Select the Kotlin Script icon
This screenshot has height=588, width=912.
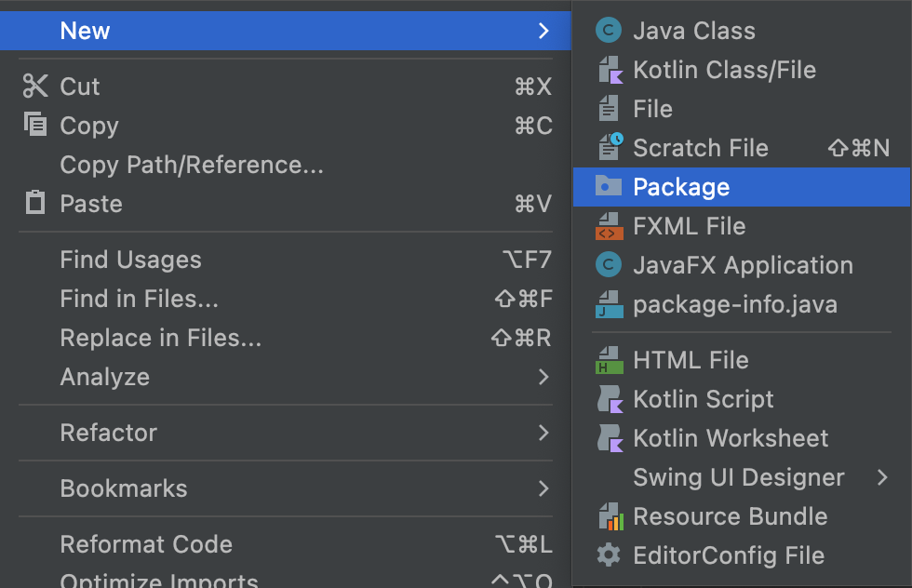click(610, 399)
